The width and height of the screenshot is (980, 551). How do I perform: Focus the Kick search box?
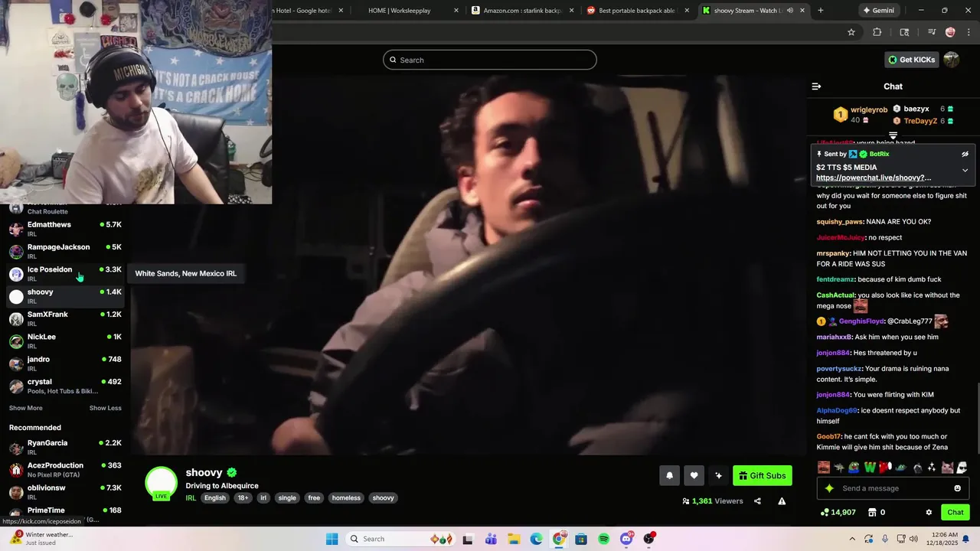click(x=490, y=60)
